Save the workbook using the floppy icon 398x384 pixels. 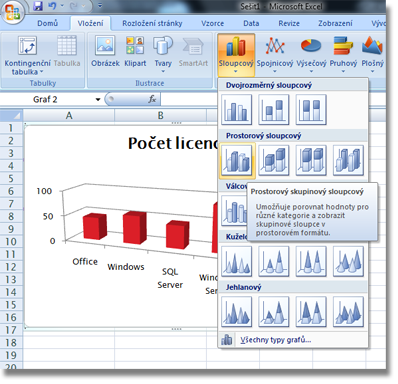pyautogui.click(x=38, y=6)
